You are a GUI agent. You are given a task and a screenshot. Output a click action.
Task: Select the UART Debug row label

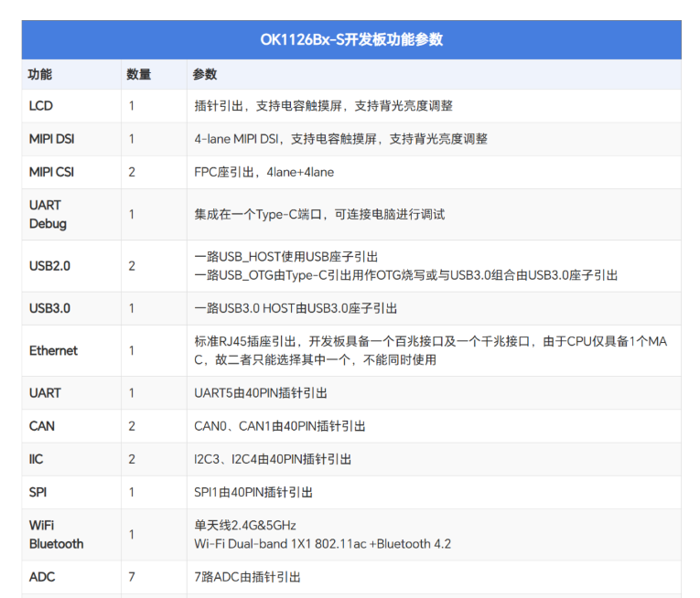tap(48, 214)
